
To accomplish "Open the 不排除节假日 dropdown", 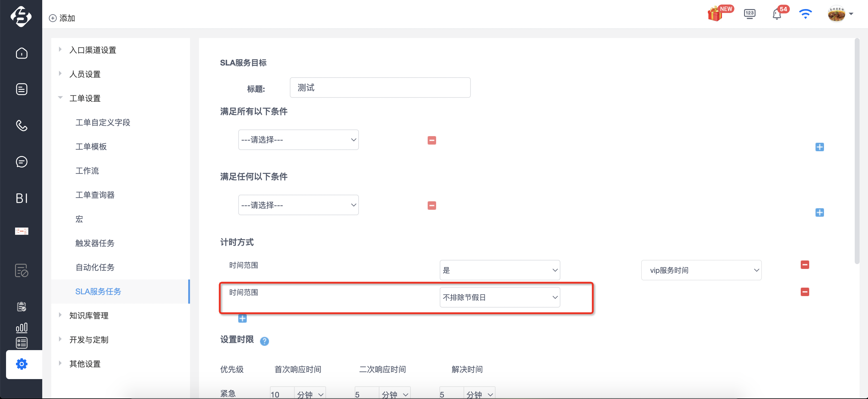I will point(500,297).
